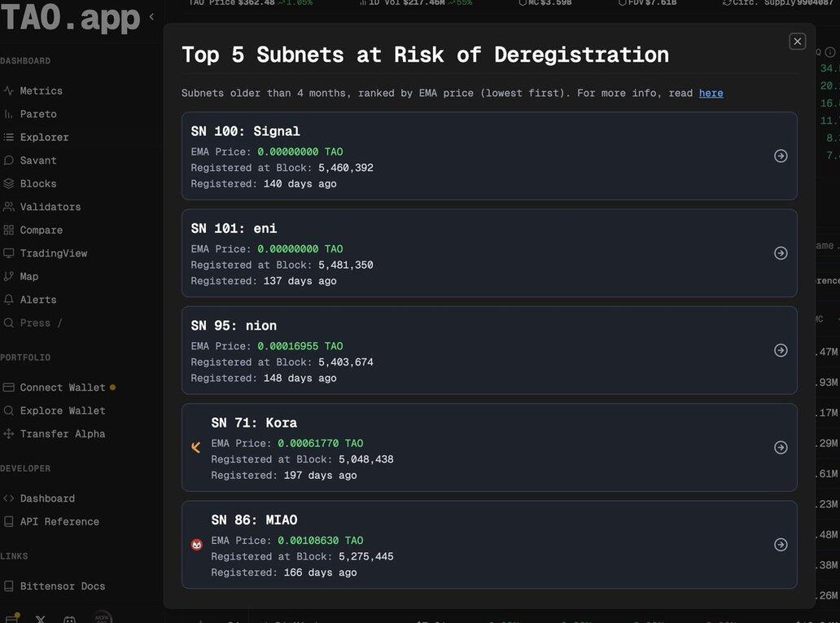Click the '140 days ago' text
The width and height of the screenshot is (840, 623).
pos(300,184)
